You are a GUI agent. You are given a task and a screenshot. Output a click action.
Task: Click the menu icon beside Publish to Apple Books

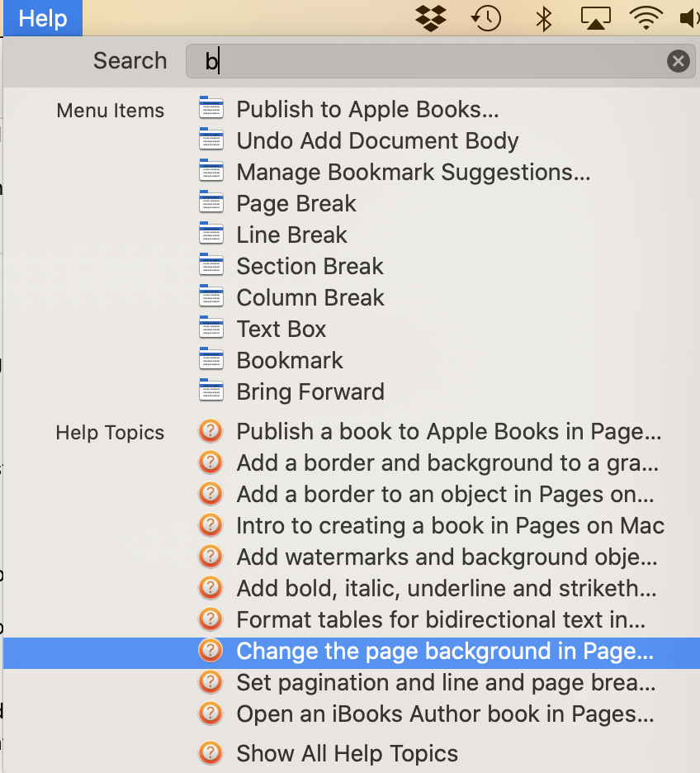[211, 107]
